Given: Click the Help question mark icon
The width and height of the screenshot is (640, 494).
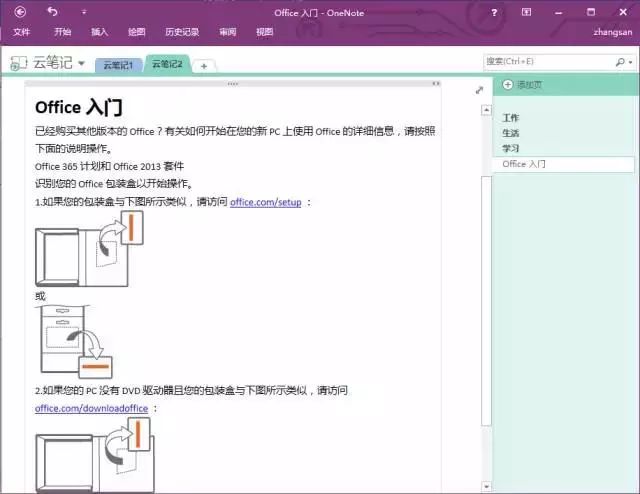Looking at the screenshot, I should coord(494,13).
